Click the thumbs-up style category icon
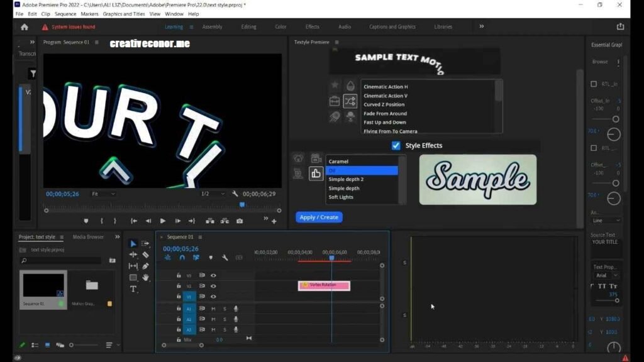The image size is (644, 362). coord(316,173)
